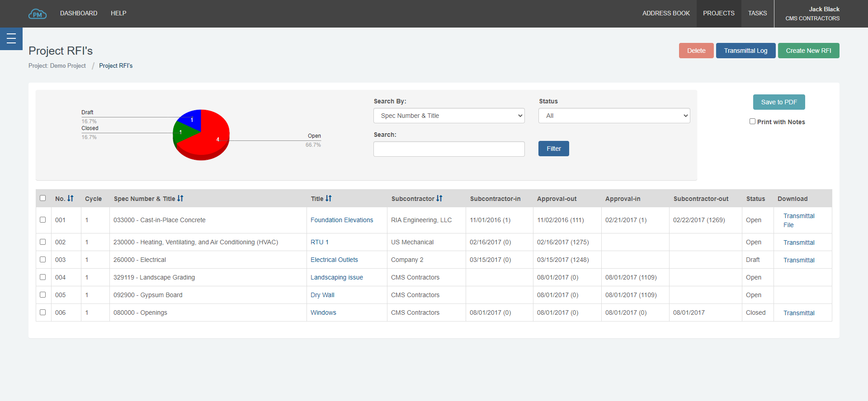Download Transmittal for RFI 003
Screen dimensions: 868x401
799,260
